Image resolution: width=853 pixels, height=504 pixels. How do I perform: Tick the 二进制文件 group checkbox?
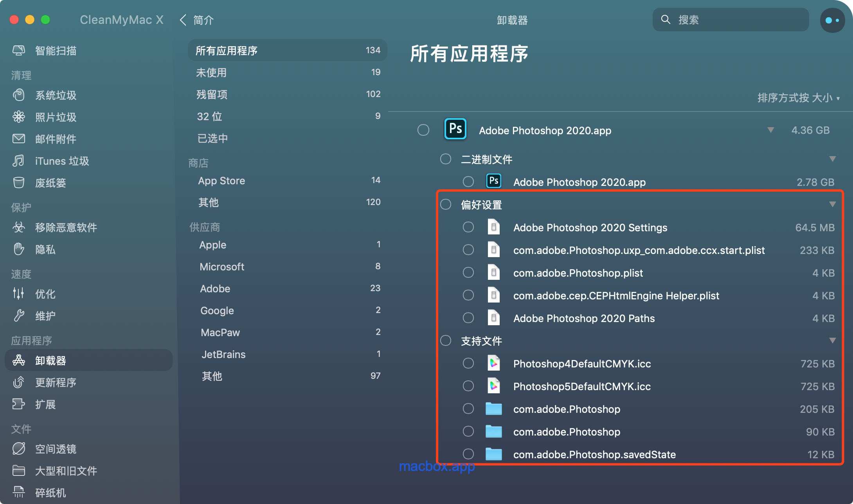(446, 159)
